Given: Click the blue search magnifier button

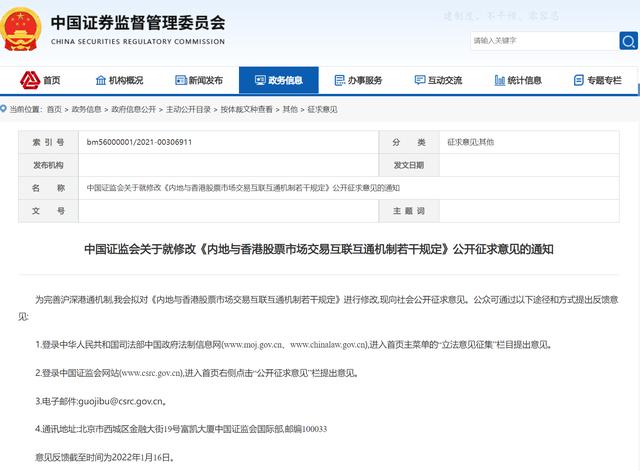Looking at the screenshot, I should tap(629, 41).
